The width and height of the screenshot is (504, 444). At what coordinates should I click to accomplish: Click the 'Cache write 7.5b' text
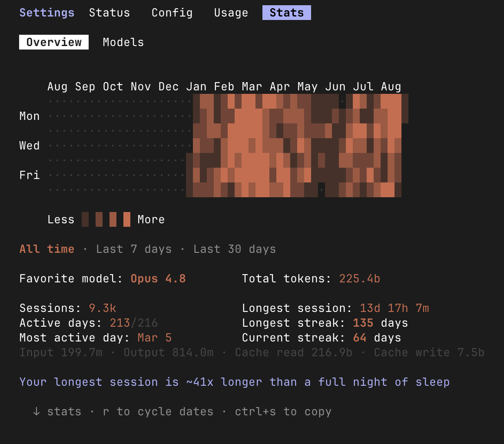429,352
